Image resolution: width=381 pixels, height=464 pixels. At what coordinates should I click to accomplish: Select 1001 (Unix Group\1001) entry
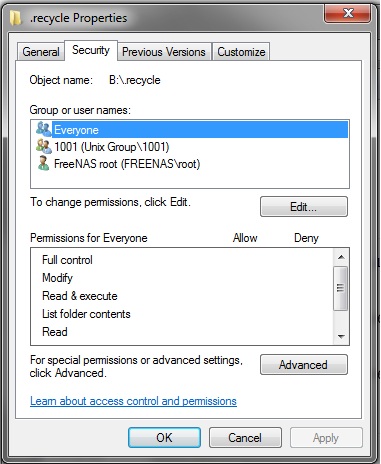click(111, 147)
